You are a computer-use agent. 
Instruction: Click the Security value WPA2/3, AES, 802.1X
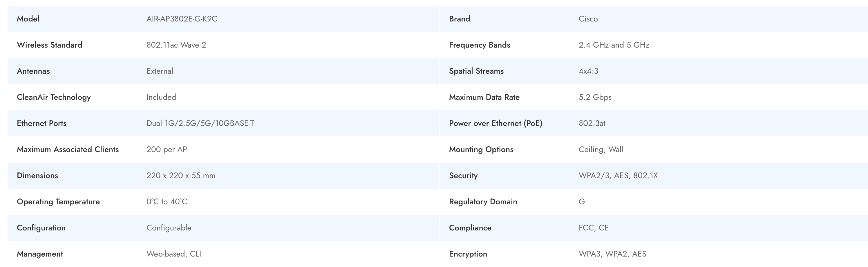pos(618,176)
